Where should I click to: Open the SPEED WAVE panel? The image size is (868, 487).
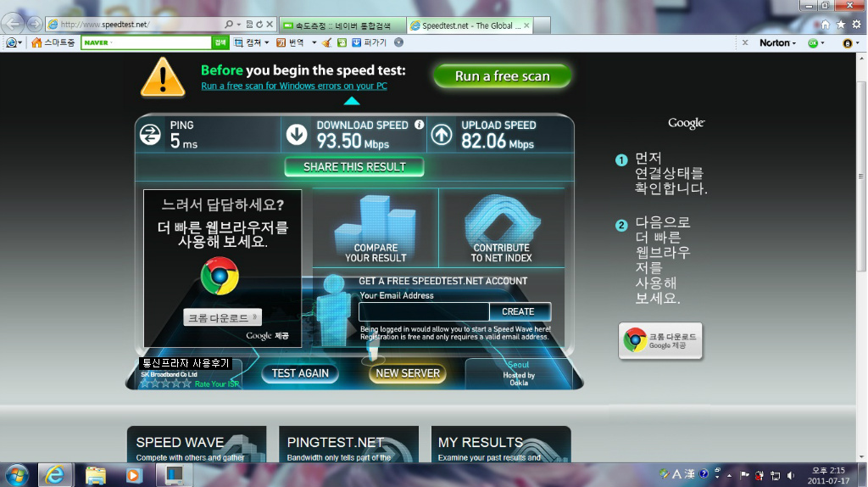click(x=197, y=445)
